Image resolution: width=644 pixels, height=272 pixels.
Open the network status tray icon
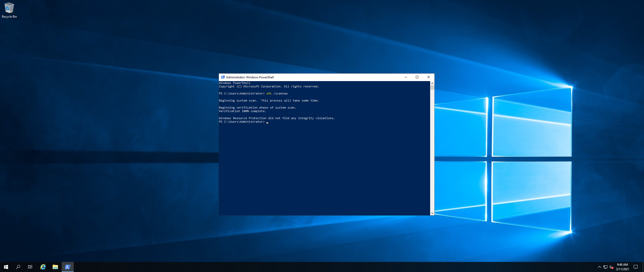click(606, 267)
